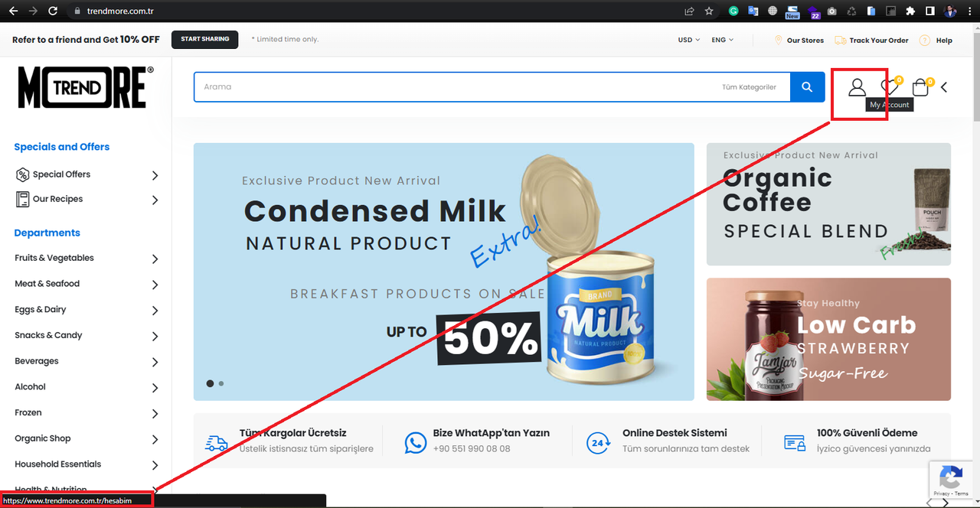Switch to the second carousel slide dot

point(221,383)
